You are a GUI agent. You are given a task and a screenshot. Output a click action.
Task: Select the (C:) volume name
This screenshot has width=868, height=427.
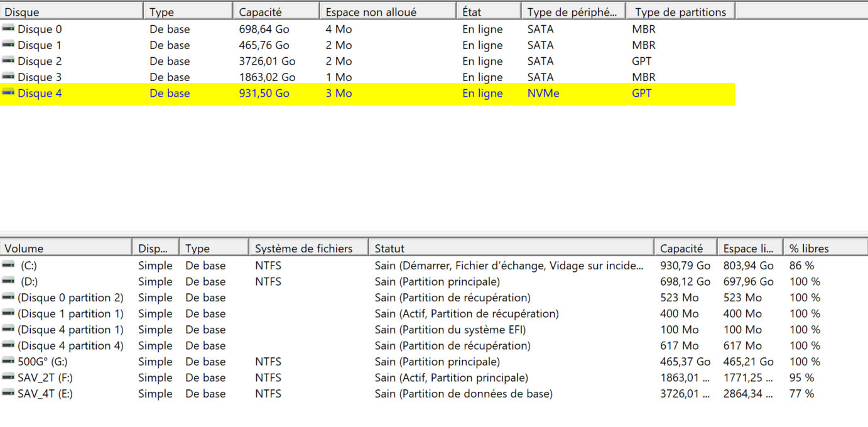click(29, 266)
